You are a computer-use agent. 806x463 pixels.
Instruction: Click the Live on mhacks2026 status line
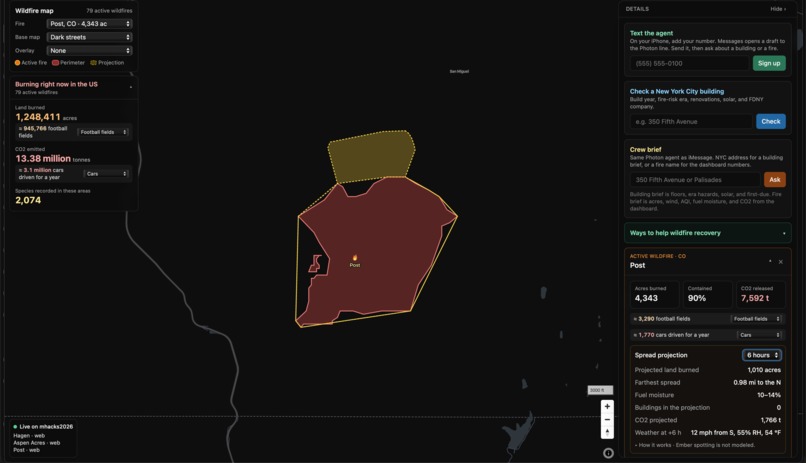pyautogui.click(x=43, y=427)
